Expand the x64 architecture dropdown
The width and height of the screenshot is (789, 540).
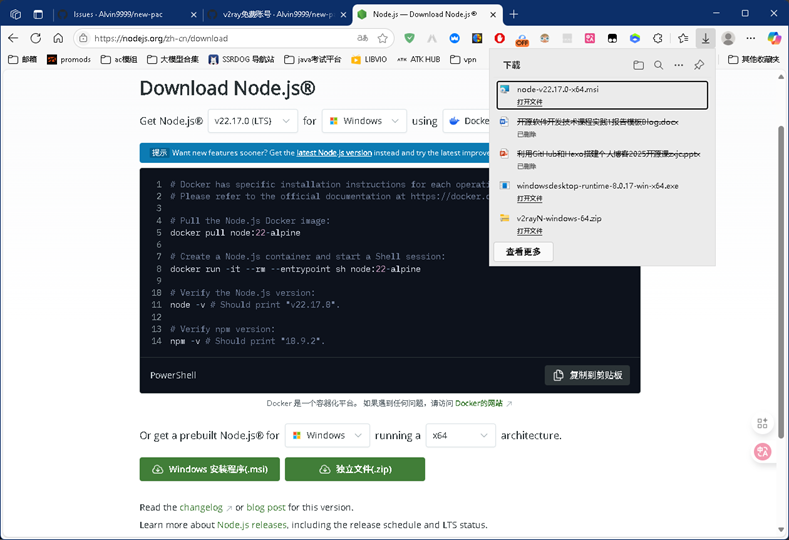pyautogui.click(x=460, y=435)
